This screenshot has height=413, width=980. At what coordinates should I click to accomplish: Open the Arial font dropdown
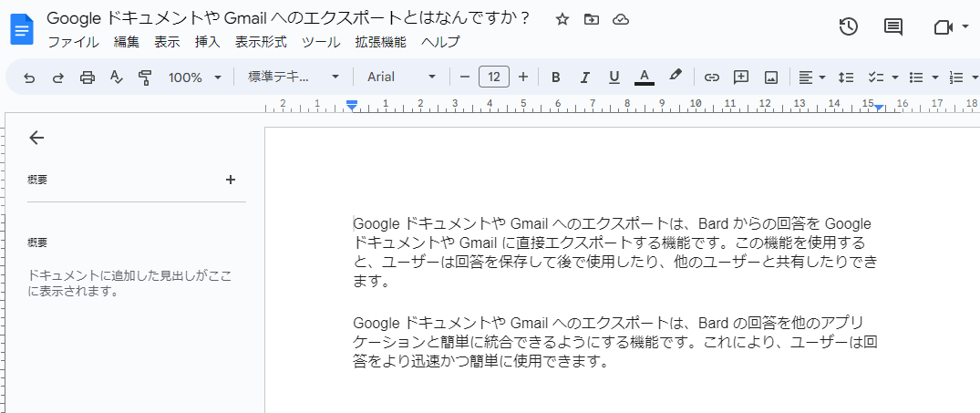[401, 77]
